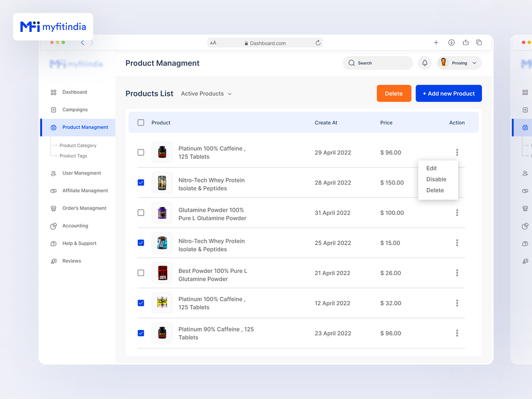Toggle the select-all checkbox in table header

tap(141, 122)
